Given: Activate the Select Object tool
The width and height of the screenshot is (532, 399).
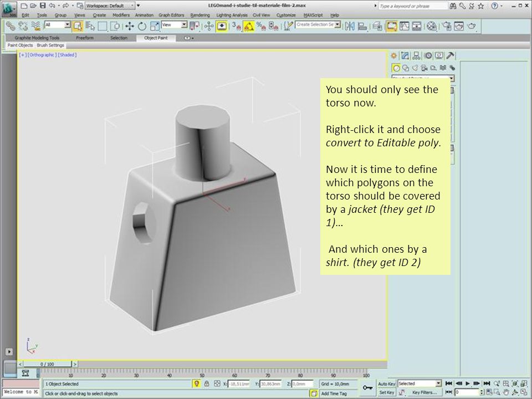Looking at the screenshot, I should (78, 26).
